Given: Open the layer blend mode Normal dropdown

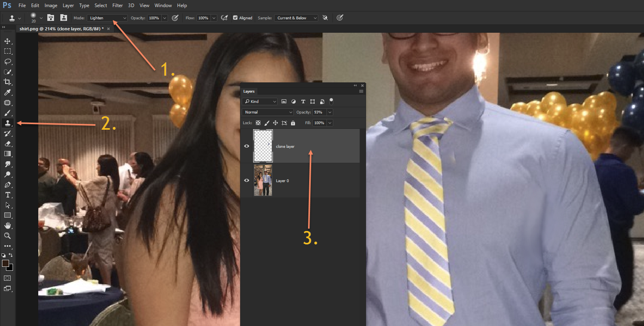Looking at the screenshot, I should point(268,112).
